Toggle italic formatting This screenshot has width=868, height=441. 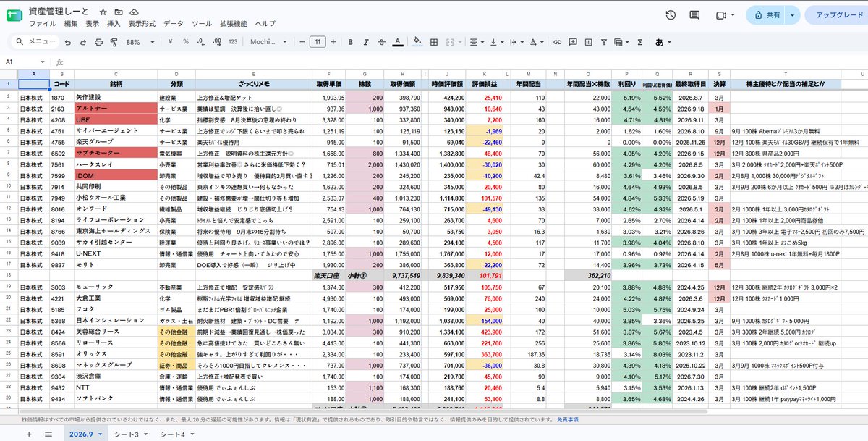[x=365, y=42]
